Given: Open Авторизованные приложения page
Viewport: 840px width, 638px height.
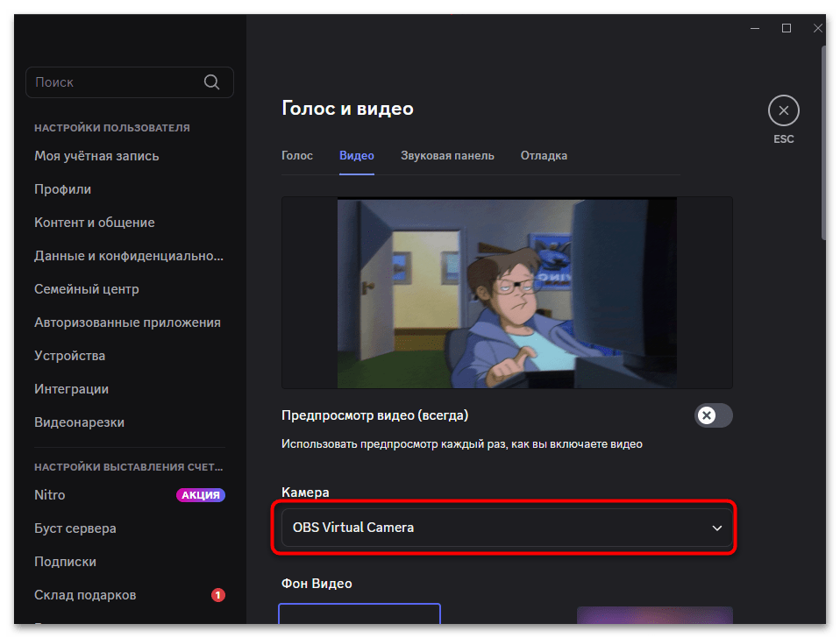Looking at the screenshot, I should [127, 323].
